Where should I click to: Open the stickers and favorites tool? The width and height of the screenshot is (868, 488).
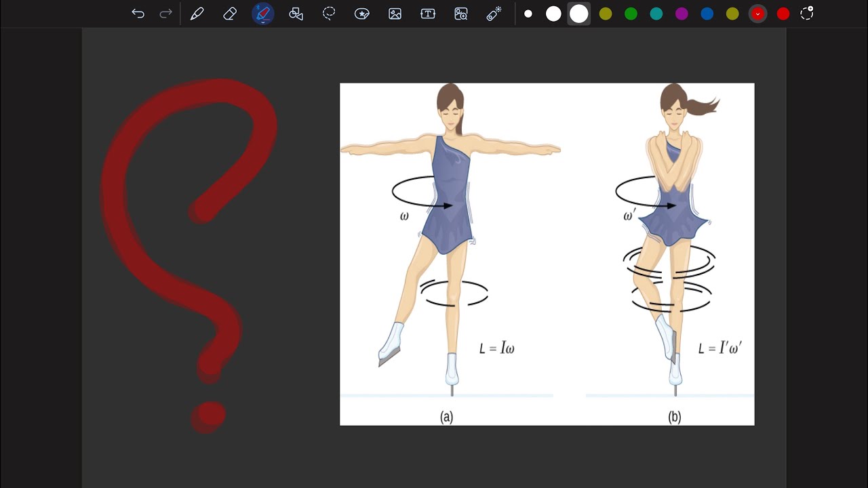(x=362, y=14)
